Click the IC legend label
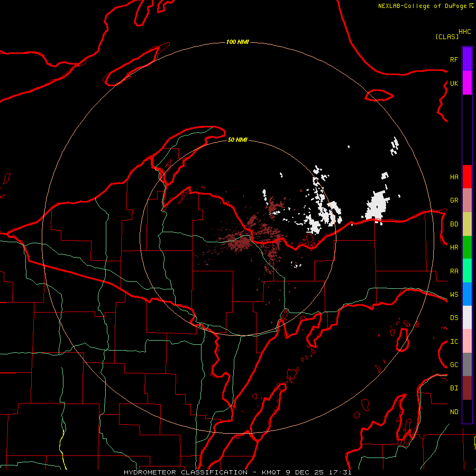The image size is (476, 476). tap(454, 342)
